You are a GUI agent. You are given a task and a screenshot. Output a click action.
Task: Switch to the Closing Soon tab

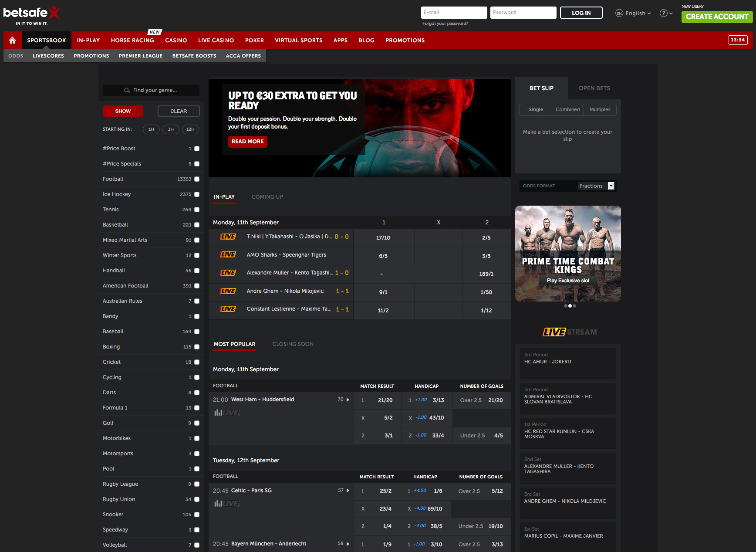[293, 344]
